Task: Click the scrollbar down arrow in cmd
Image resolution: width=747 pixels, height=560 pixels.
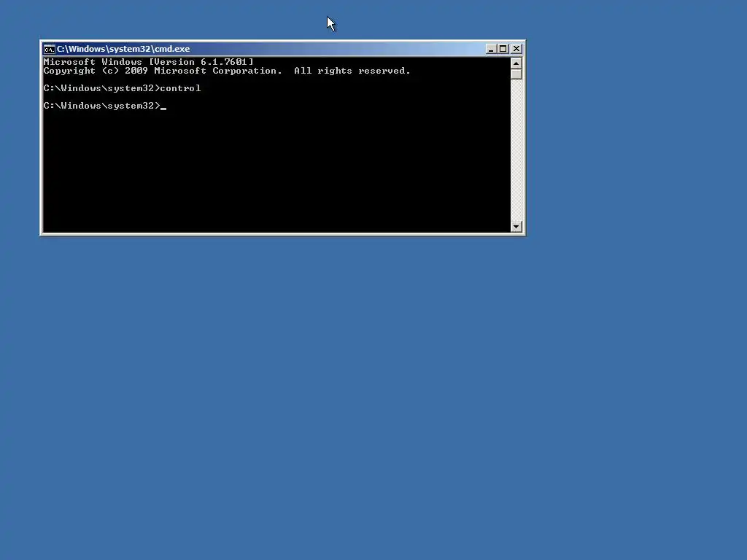Action: pyautogui.click(x=516, y=226)
